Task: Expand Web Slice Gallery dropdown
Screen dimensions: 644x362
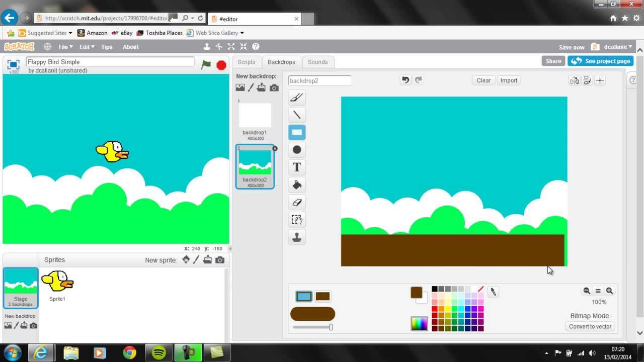Action: (242, 33)
